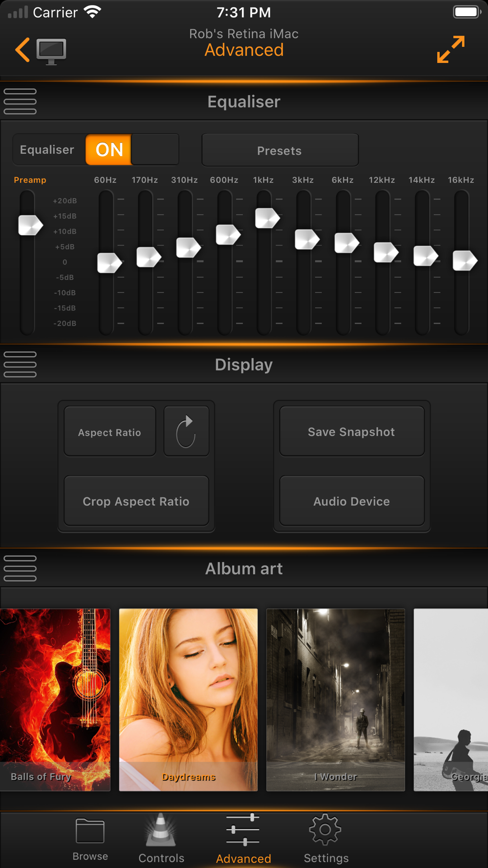Click the 6kHz band slider knob
Image resolution: width=488 pixels, height=868 pixels.
coord(347,243)
